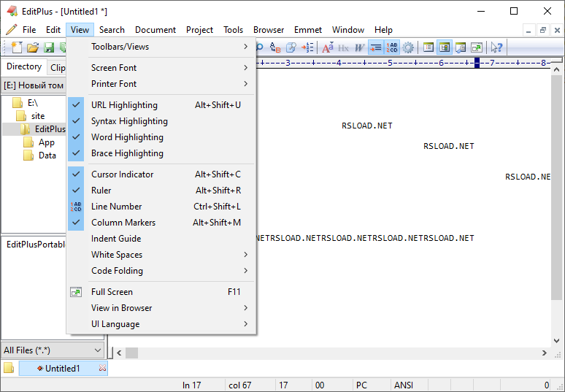Image resolution: width=565 pixels, height=392 pixels.
Task: Toggle Word Wrap (W) toolbar icon
Action: tap(359, 47)
